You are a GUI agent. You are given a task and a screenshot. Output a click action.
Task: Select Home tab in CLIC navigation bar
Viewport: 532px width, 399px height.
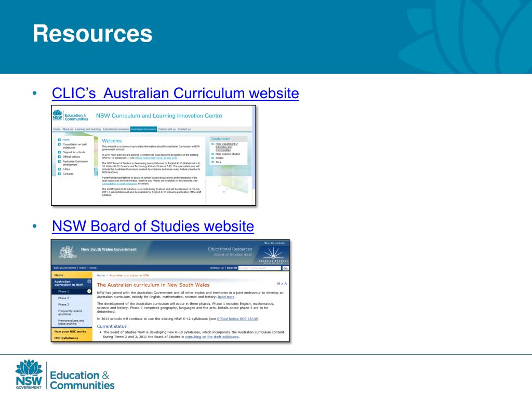click(57, 129)
